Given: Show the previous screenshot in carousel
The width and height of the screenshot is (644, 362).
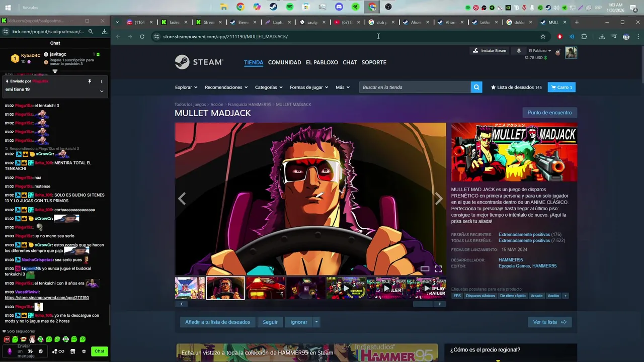Looking at the screenshot, I should tap(182, 199).
